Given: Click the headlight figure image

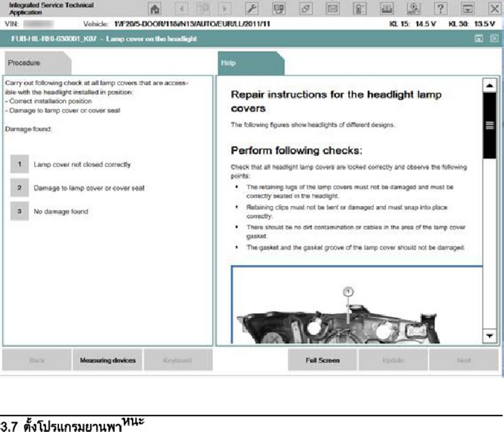Looking at the screenshot, I should (x=357, y=305).
